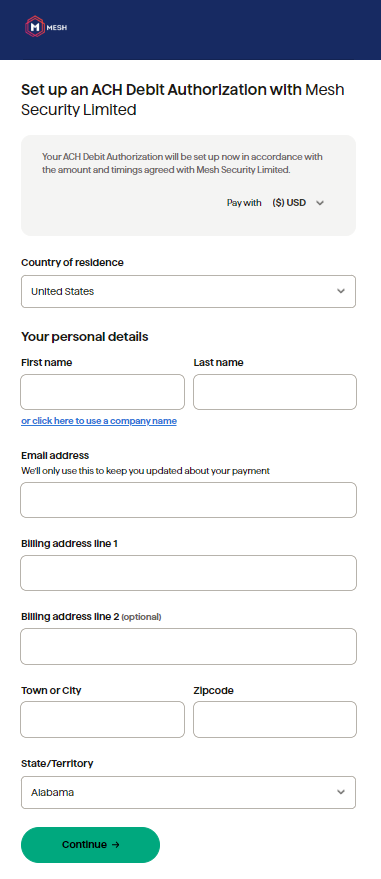Image resolution: width=381 pixels, height=879 pixels.
Task: Open the Pay with USD currency dropdown
Action: tap(298, 203)
